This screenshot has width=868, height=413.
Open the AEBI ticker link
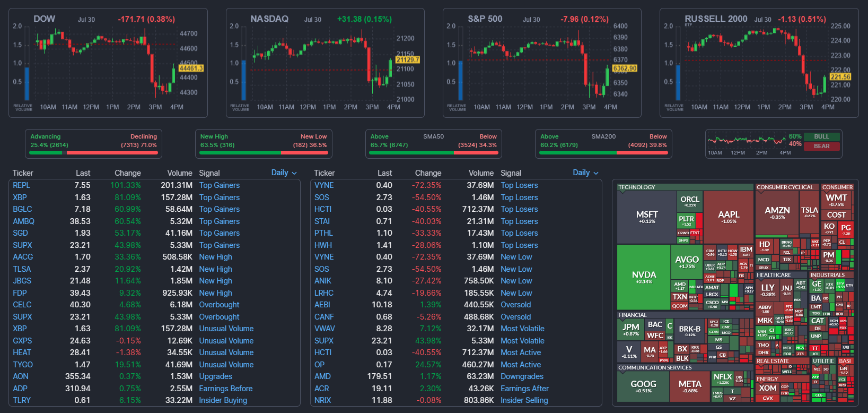(322, 305)
